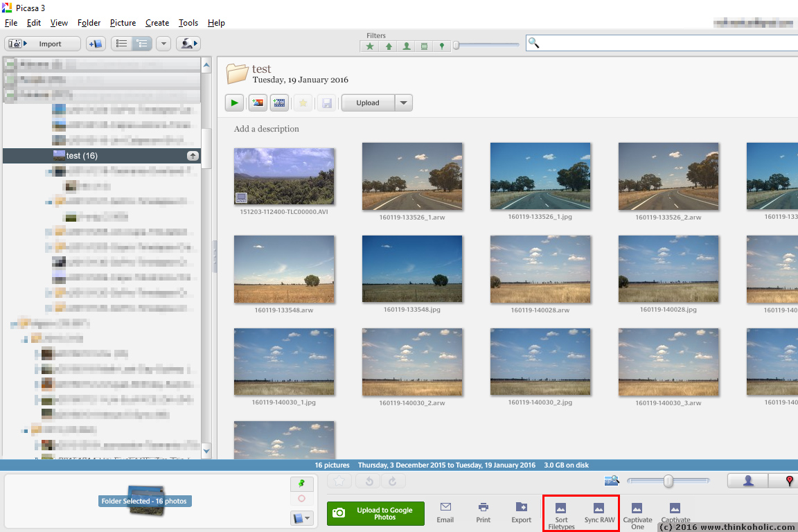Click the Sort Filetypes button

(x=561, y=515)
